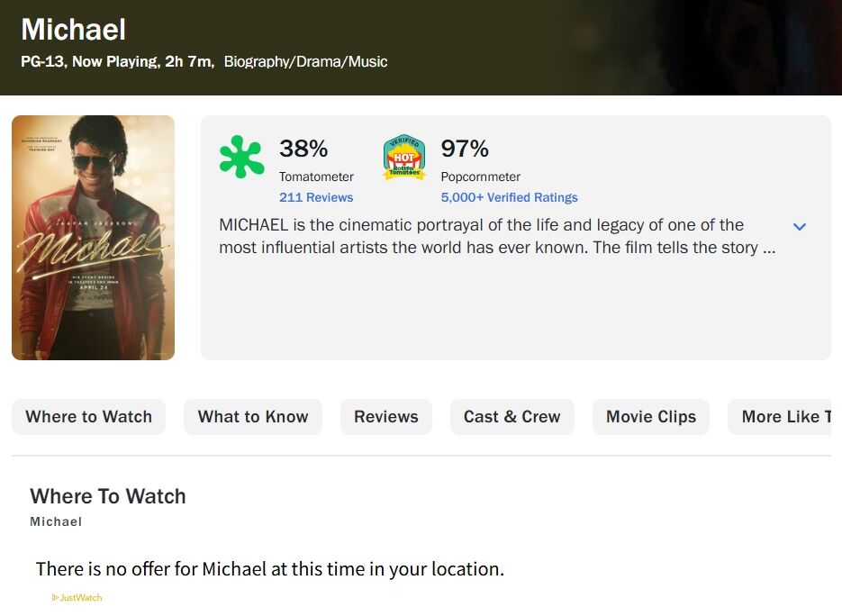This screenshot has width=842, height=616.
Task: Select the partially visible More Like This tab
Action: (x=783, y=417)
